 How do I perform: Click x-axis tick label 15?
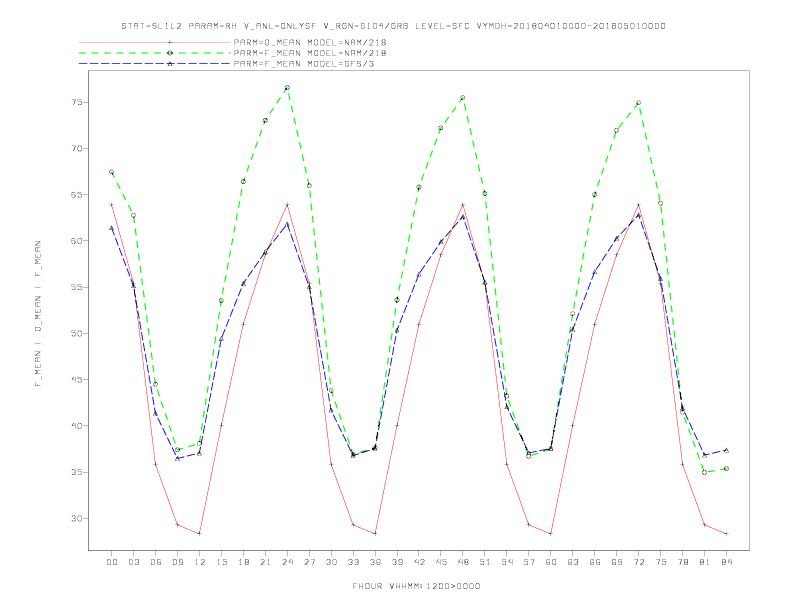pos(221,562)
